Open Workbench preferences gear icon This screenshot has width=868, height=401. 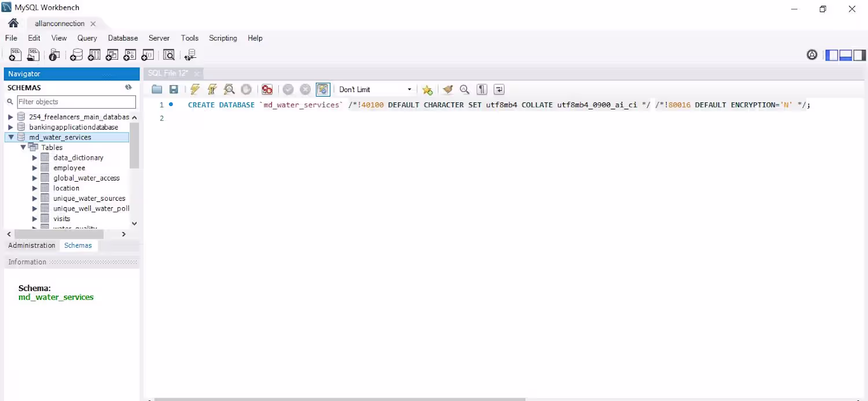point(812,55)
